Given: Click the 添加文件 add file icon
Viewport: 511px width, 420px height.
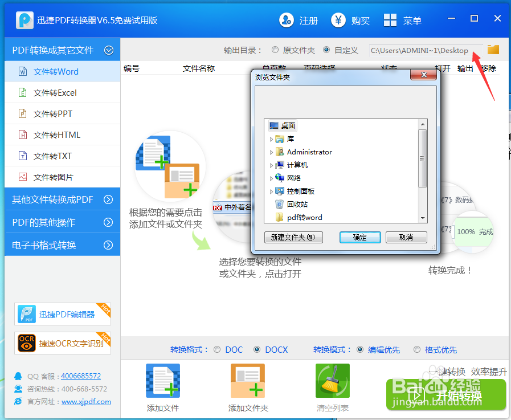Looking at the screenshot, I should pyautogui.click(x=163, y=381).
